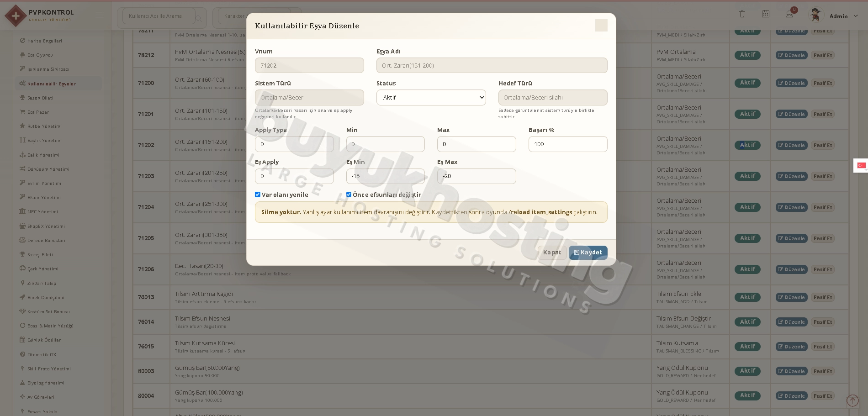The image size is (868, 416).
Task: Click the Eşya Adı field
Action: [x=492, y=65]
